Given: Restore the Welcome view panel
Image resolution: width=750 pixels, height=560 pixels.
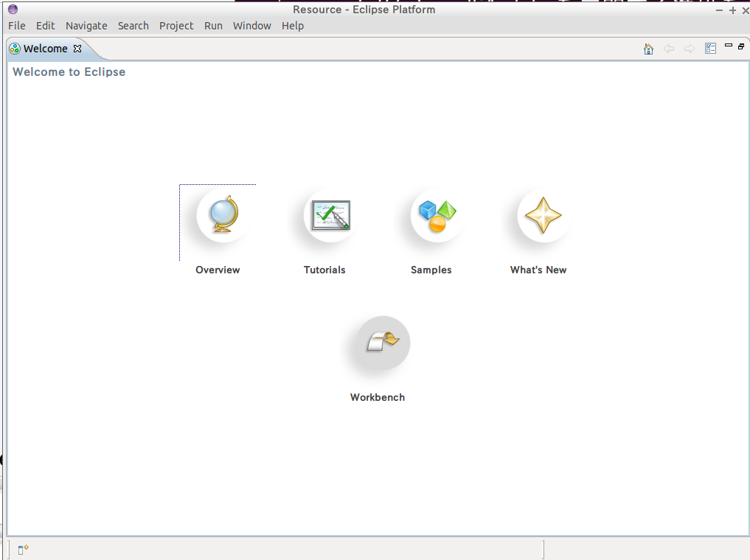Looking at the screenshot, I should [741, 46].
